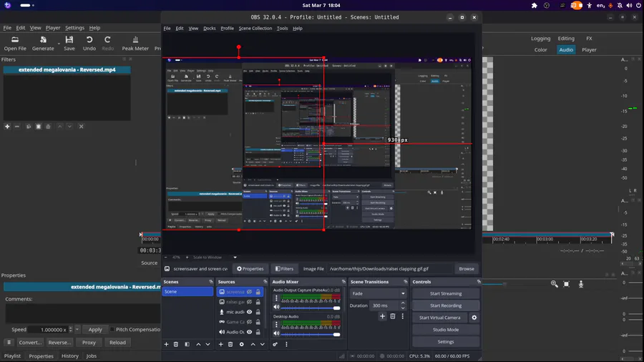Screen dimensions: 644x362
Task: Open OBS Scene Collection menu
Action: pos(255,29)
